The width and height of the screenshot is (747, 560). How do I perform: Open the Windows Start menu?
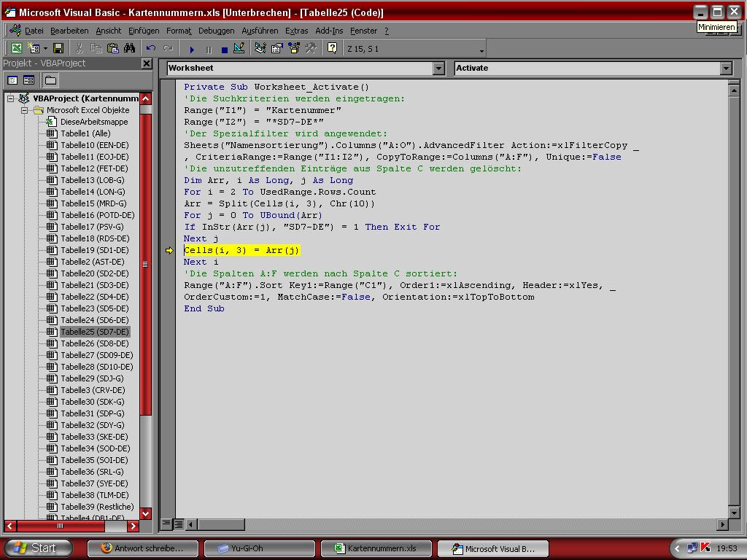click(39, 548)
